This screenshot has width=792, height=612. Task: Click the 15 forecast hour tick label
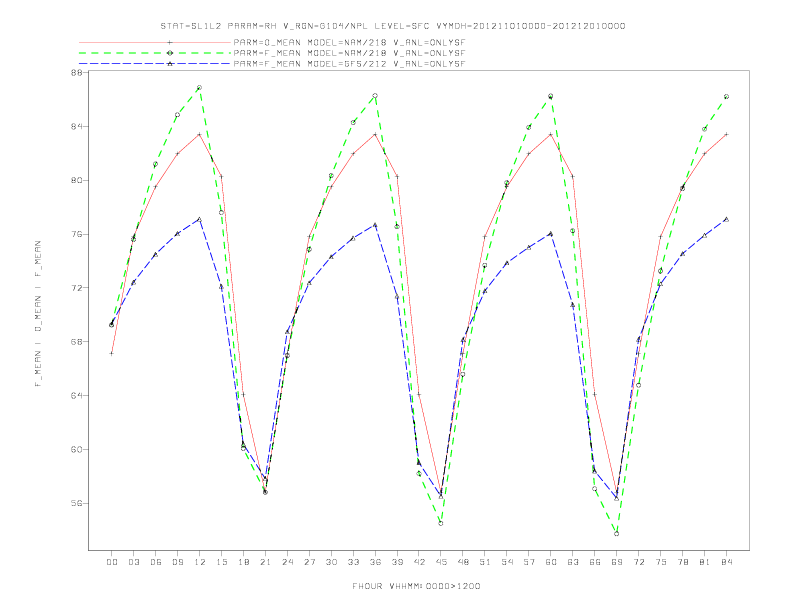221,562
